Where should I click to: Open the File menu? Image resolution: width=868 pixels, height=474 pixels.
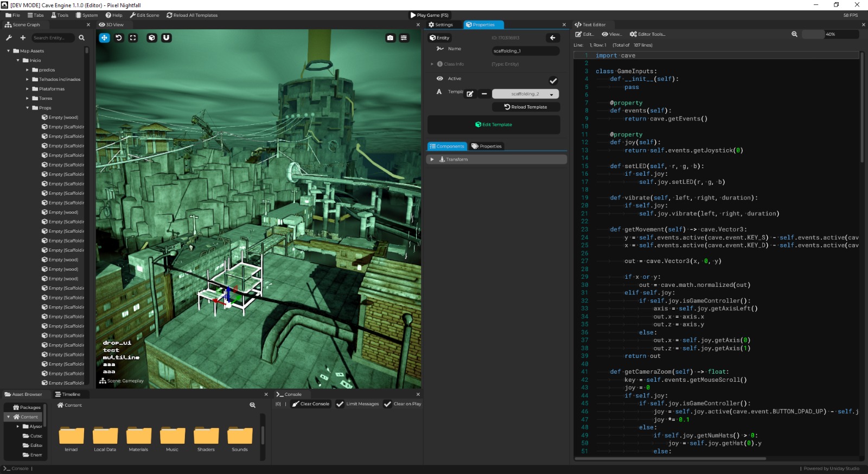[x=13, y=15]
